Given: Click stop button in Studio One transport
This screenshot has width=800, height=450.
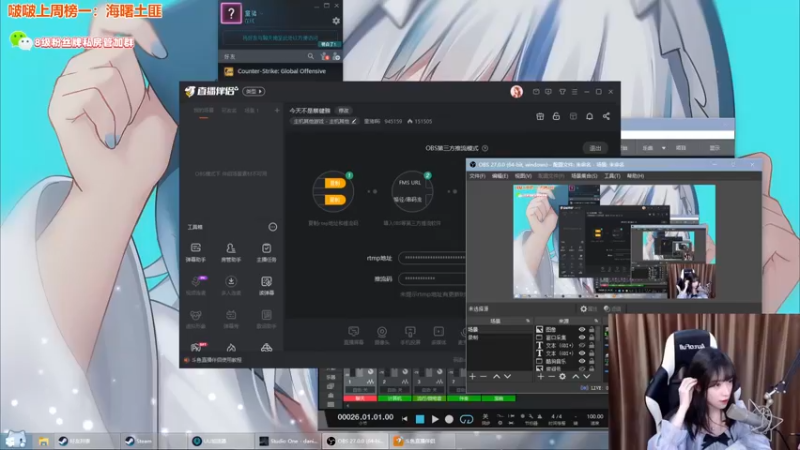Looking at the screenshot, I should click(x=420, y=419).
